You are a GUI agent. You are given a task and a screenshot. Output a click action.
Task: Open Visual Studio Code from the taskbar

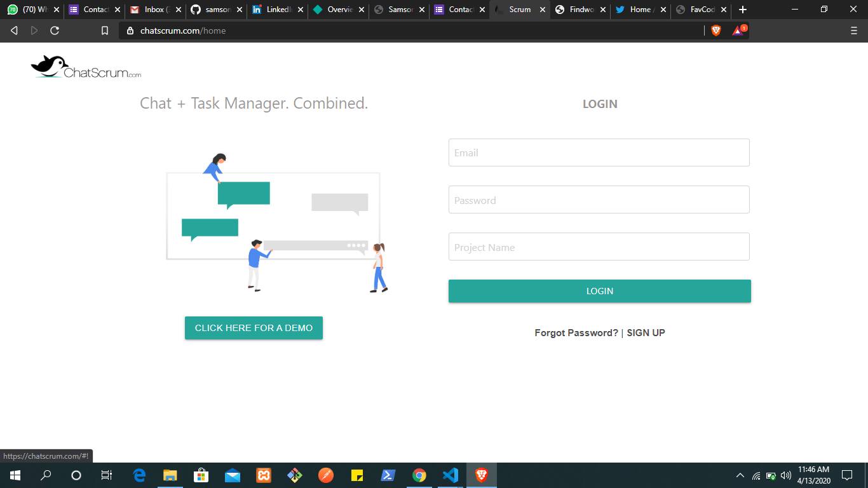click(x=451, y=475)
